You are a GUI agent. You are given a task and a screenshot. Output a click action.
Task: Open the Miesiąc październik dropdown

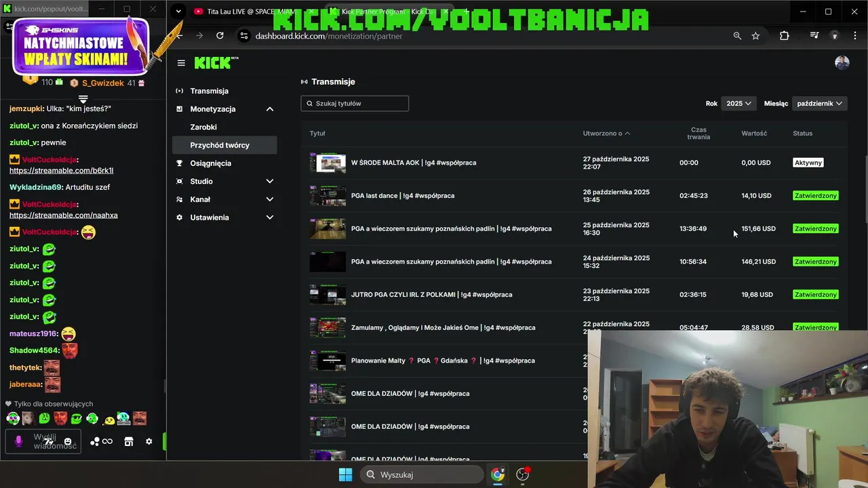tap(820, 104)
